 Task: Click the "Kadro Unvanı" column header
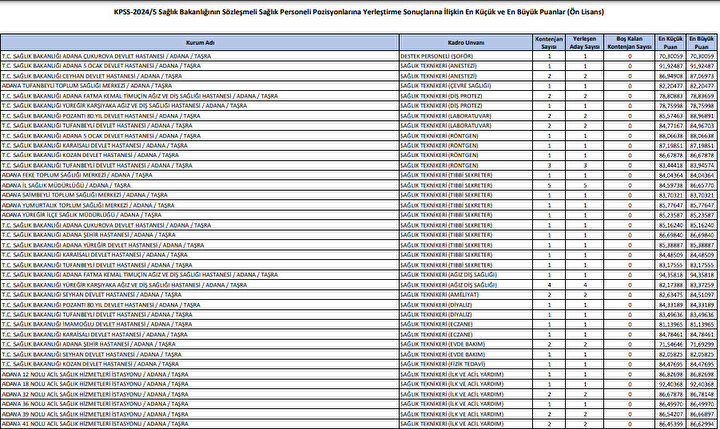click(x=466, y=42)
